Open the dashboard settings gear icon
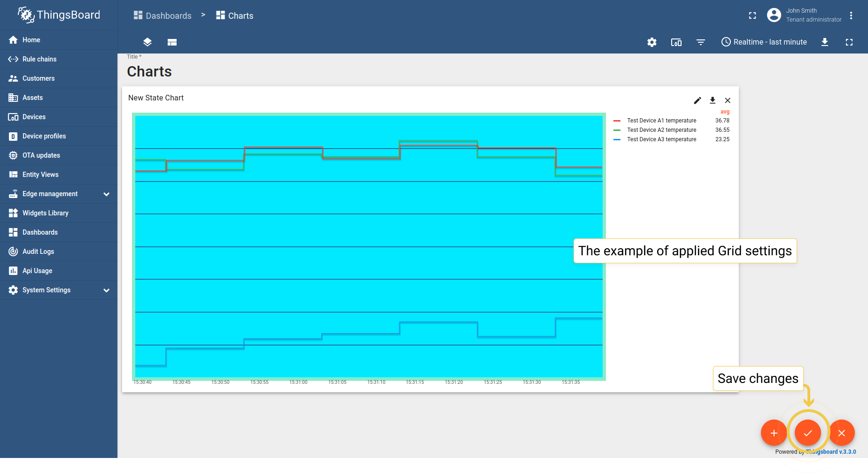 [652, 42]
